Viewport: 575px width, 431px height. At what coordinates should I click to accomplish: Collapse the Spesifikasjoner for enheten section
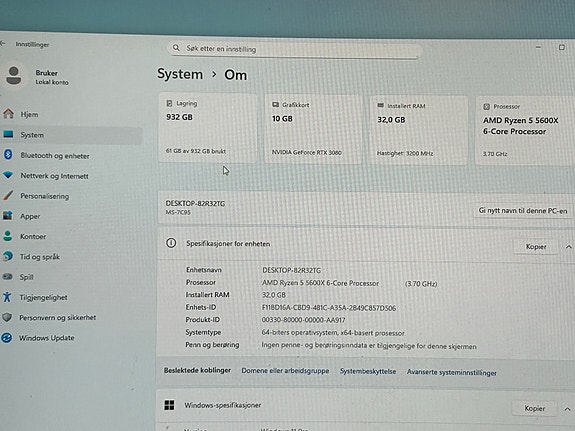tap(568, 247)
